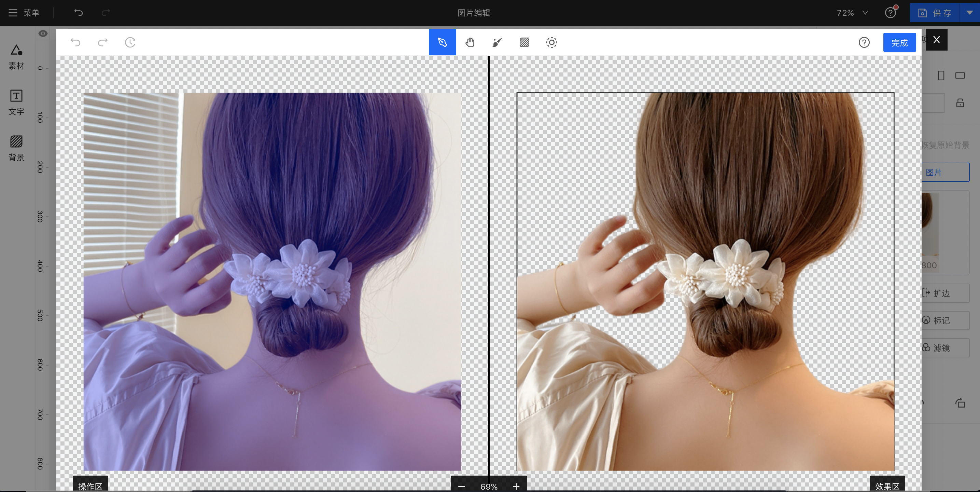Redo in the cutout editor toolbar
980x492 pixels.
103,42
